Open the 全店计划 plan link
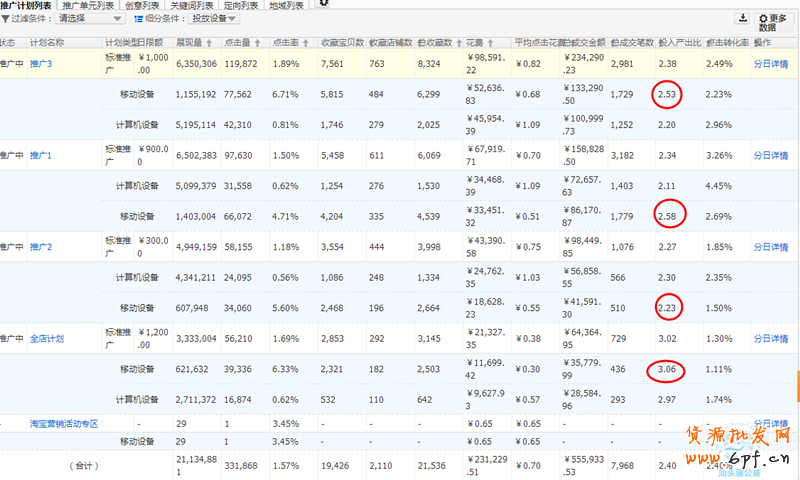The width and height of the screenshot is (800, 480). point(49,339)
